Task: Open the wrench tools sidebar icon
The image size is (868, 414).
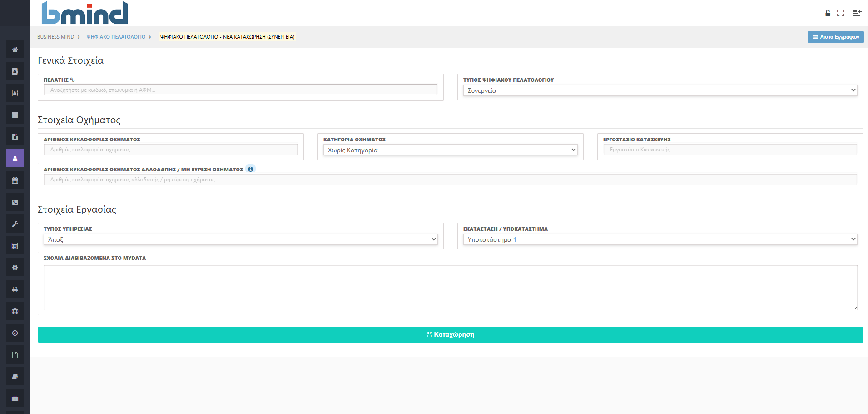Action: click(x=15, y=224)
